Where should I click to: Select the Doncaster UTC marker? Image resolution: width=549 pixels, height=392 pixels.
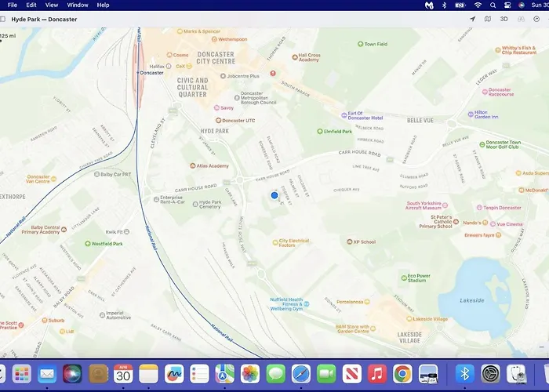[x=218, y=121]
